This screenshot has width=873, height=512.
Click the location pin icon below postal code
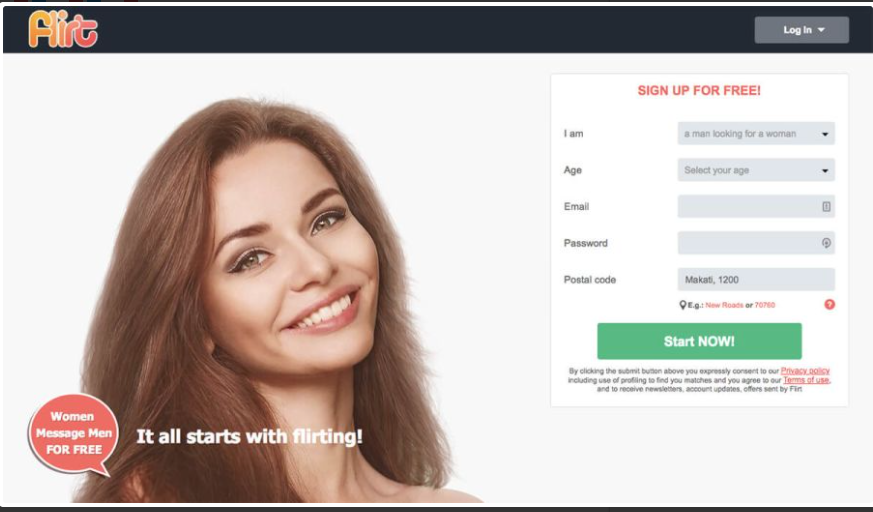click(682, 305)
